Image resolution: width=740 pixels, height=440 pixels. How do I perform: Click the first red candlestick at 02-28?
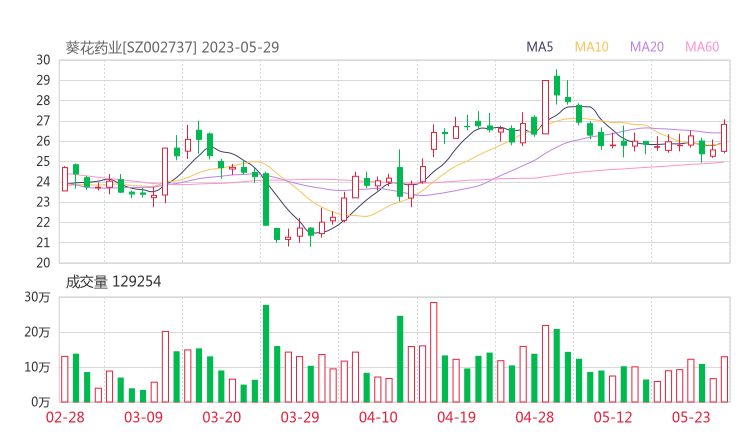click(x=65, y=179)
